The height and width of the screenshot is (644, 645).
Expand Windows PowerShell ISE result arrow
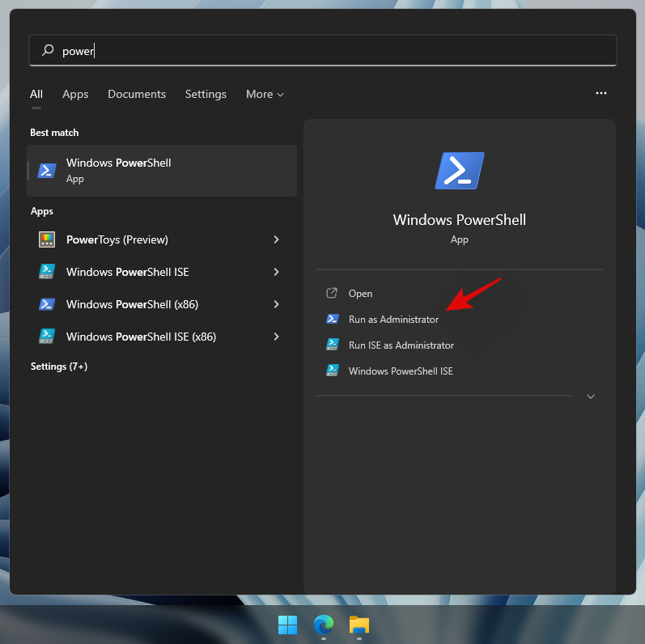point(276,272)
